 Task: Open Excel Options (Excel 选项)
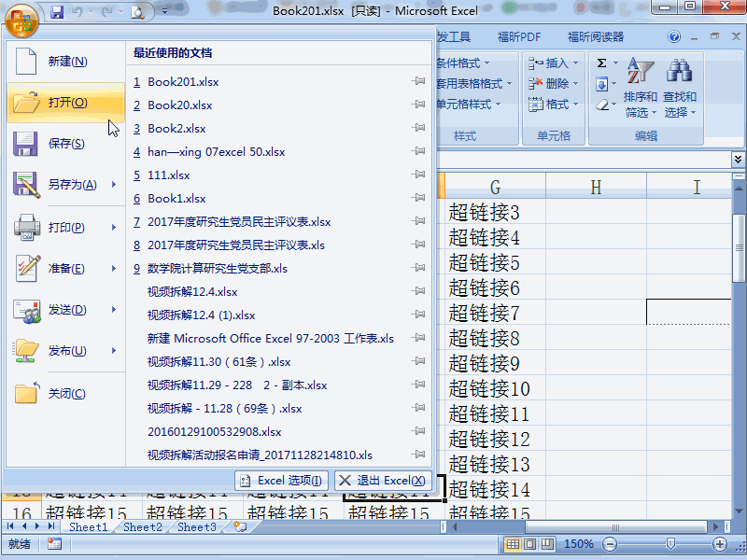[x=282, y=481]
